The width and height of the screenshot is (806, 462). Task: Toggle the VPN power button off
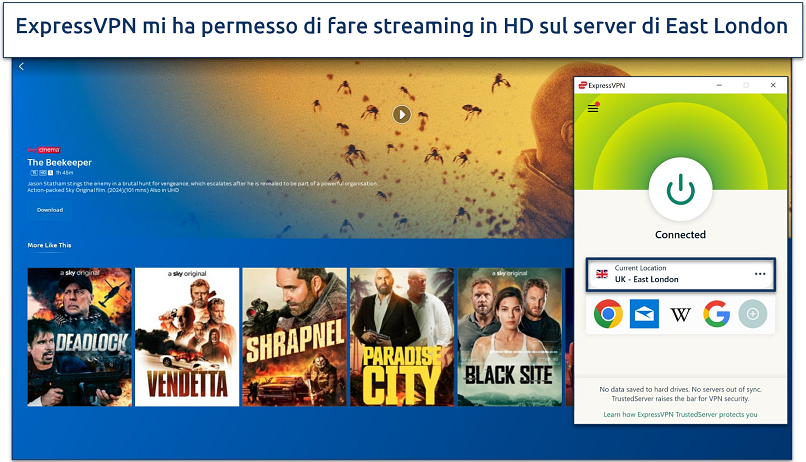tap(681, 189)
